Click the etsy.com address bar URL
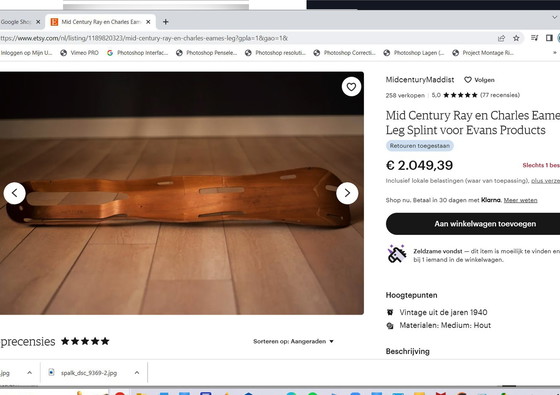Screen dimensions: 560x395 point(144,38)
